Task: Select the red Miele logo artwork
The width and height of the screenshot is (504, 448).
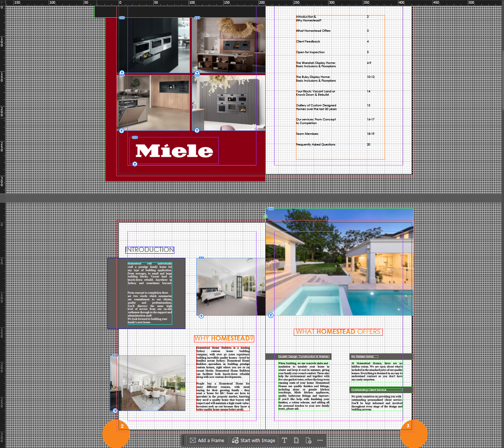Action: 174,150
